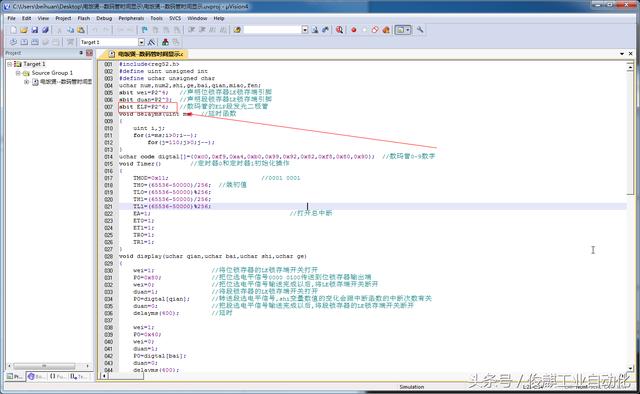
Task: Create a new file with the New icon
Action: 13,30
